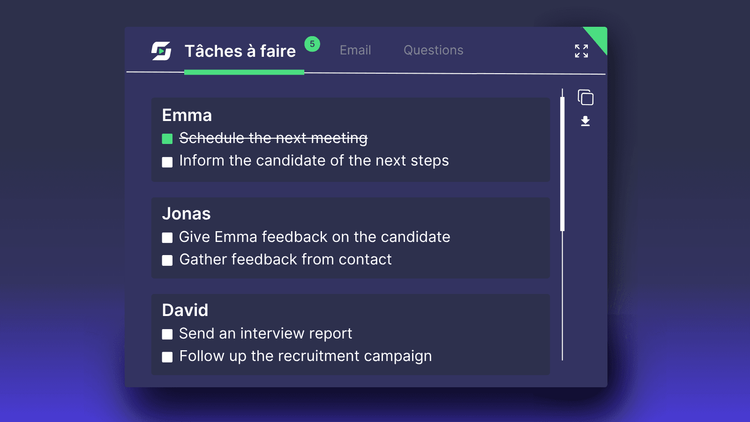Switch to the Email tab
The height and width of the screenshot is (422, 750).
(355, 50)
